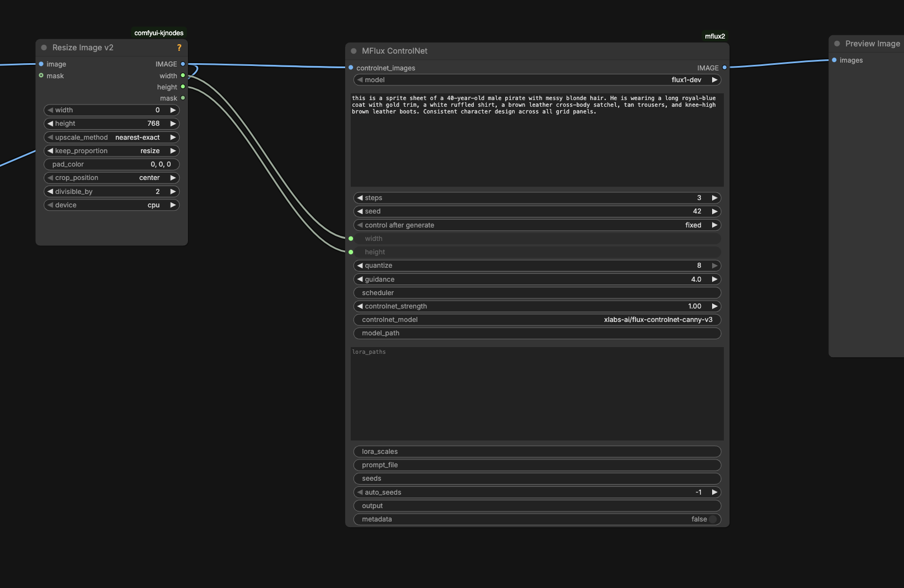Click the prompt_file field
This screenshot has width=904, height=588.
coord(537,465)
